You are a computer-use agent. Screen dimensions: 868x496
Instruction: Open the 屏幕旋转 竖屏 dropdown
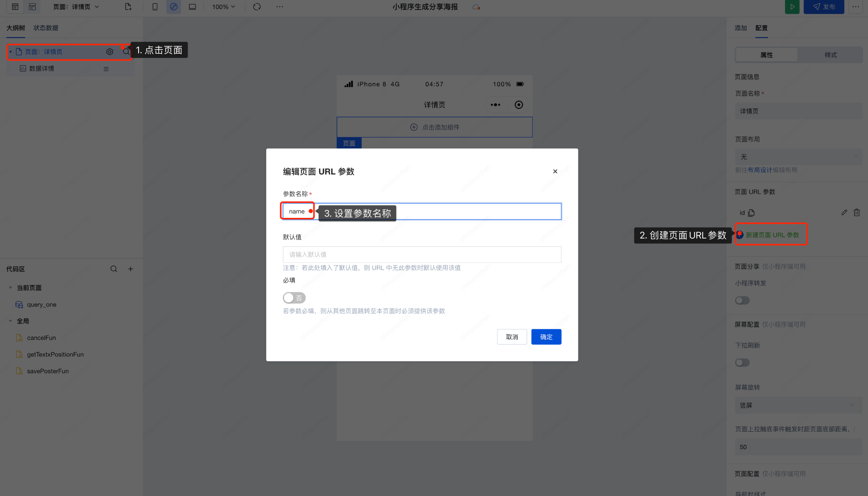798,405
